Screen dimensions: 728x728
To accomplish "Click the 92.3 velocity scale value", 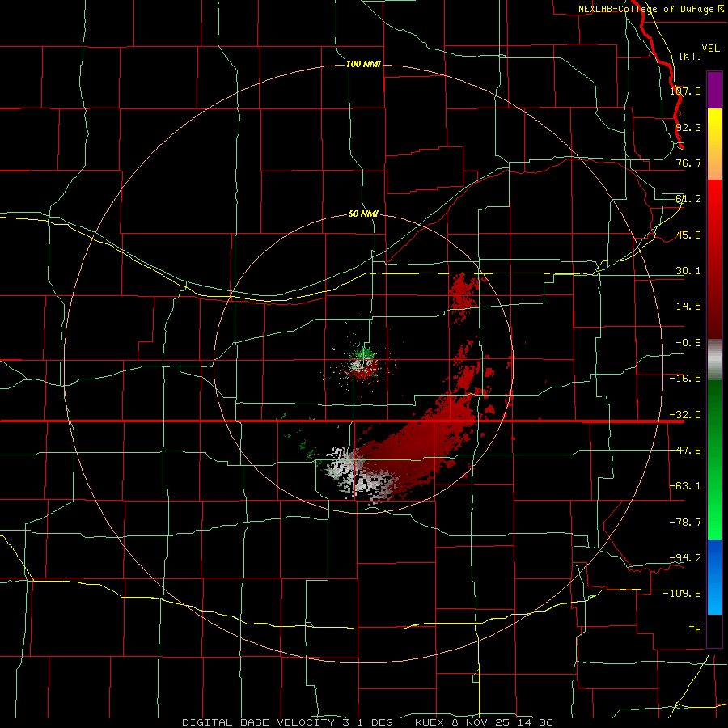I will [688, 127].
